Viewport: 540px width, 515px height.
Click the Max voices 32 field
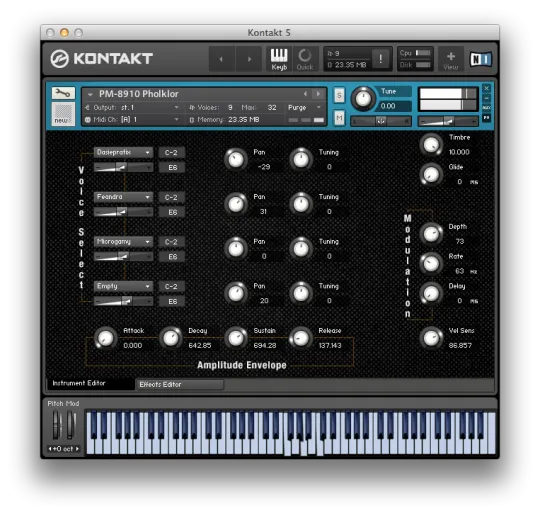[x=272, y=108]
